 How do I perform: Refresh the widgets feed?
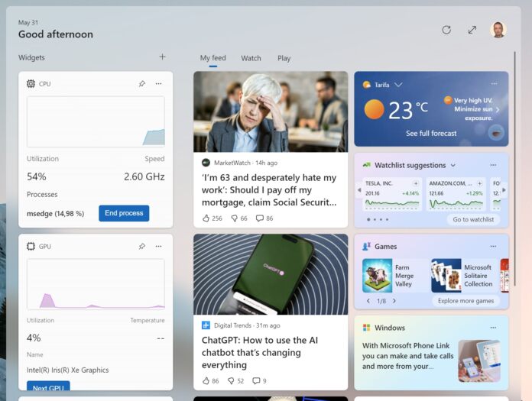click(446, 30)
